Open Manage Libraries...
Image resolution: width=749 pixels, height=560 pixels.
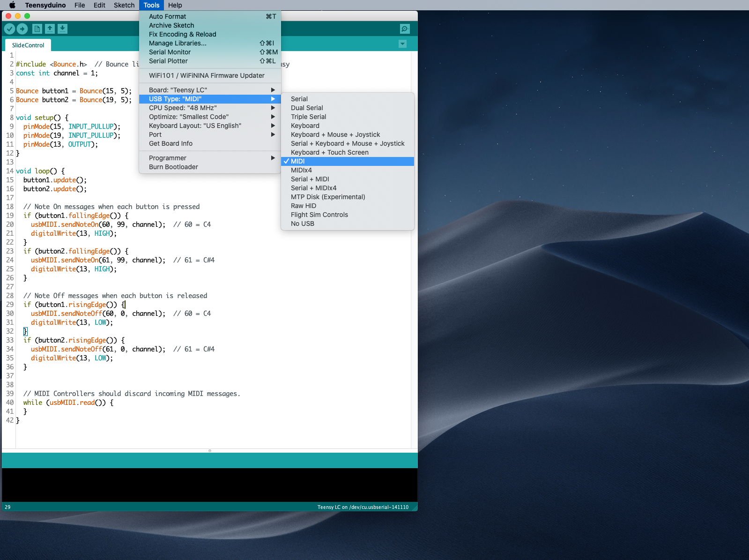pyautogui.click(x=210, y=43)
